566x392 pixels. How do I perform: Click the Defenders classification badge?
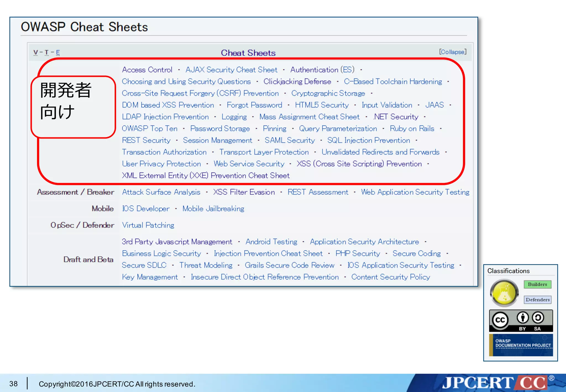coord(538,300)
